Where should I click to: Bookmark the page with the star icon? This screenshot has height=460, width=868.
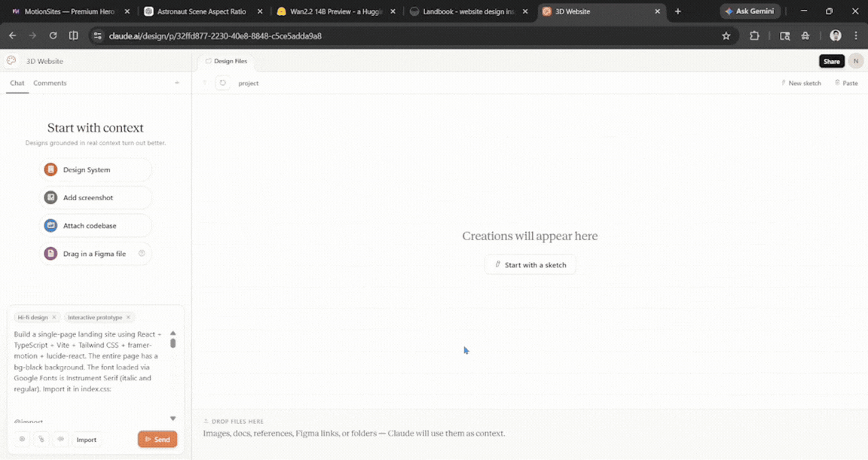[x=726, y=35]
